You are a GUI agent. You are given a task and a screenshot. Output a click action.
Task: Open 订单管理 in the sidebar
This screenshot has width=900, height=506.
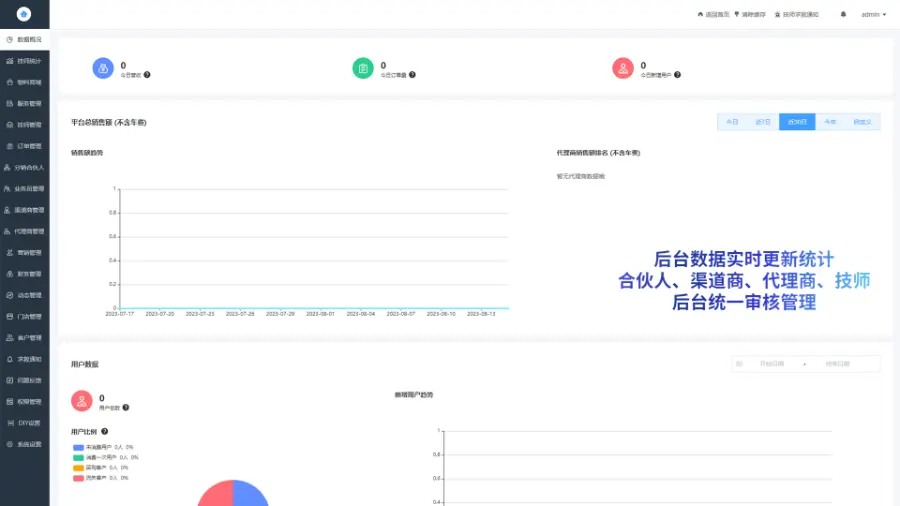pyautogui.click(x=28, y=146)
